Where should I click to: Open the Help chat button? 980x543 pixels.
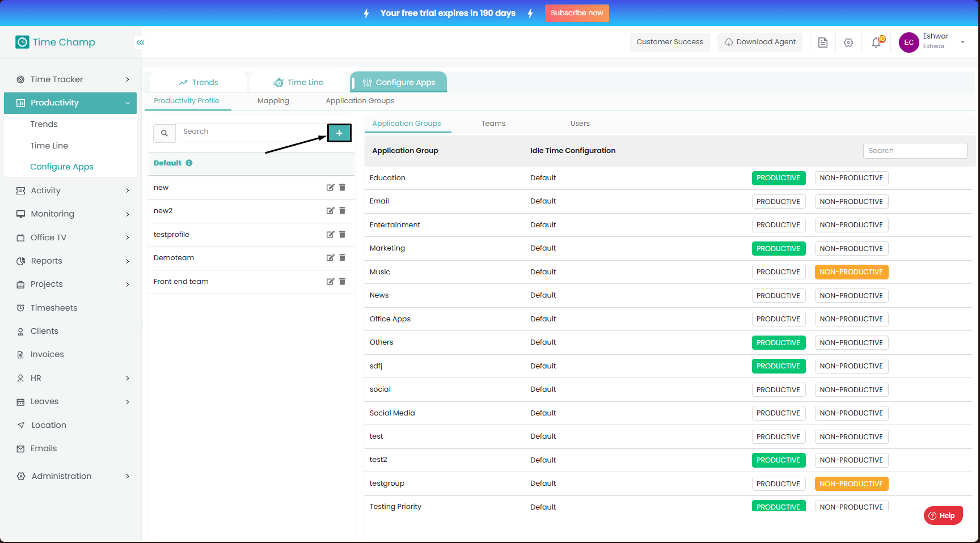coord(943,516)
